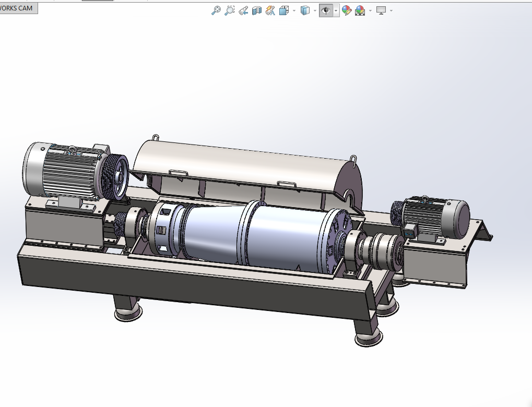The width and height of the screenshot is (532, 407).
Task: Open the Display Style dropdown arrow
Action: pyautogui.click(x=315, y=10)
